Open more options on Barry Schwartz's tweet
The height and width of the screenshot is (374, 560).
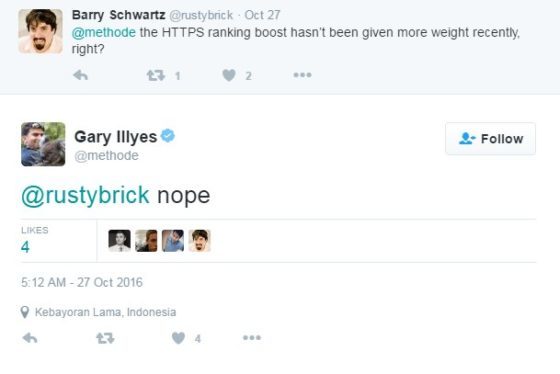point(302,75)
